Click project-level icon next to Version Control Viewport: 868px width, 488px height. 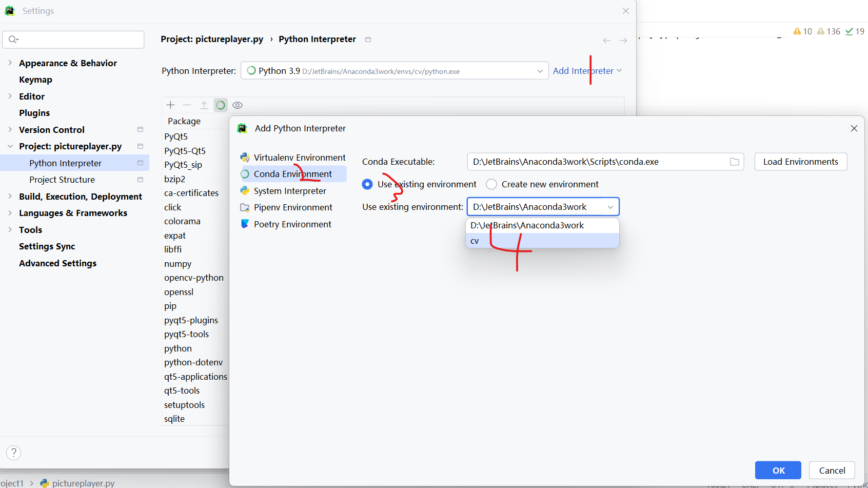pos(140,129)
